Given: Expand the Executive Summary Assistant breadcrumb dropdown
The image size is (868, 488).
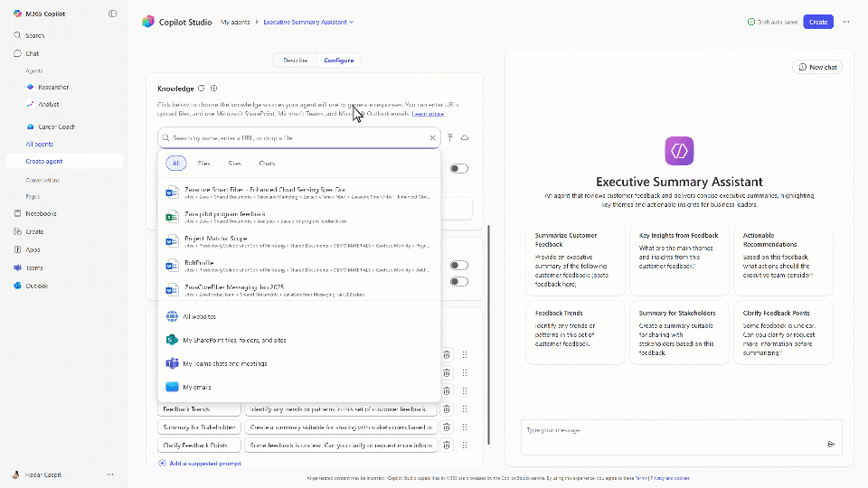Looking at the screenshot, I should pyautogui.click(x=352, y=22).
